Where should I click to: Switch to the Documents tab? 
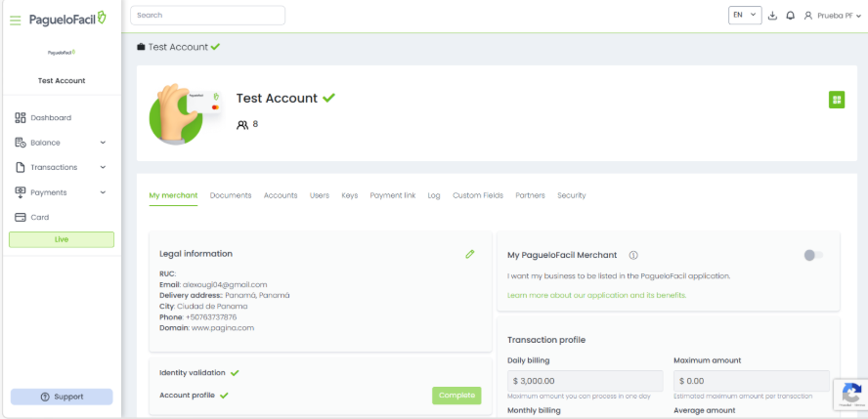pos(231,195)
